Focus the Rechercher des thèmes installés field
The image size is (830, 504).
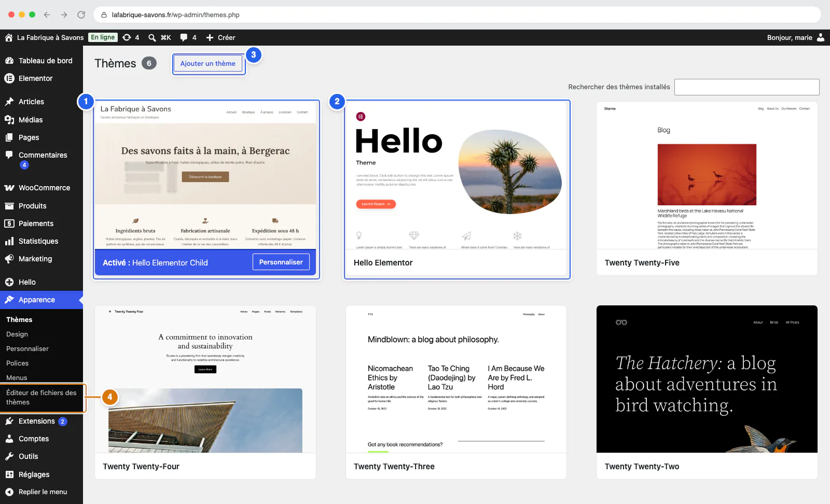coord(747,87)
